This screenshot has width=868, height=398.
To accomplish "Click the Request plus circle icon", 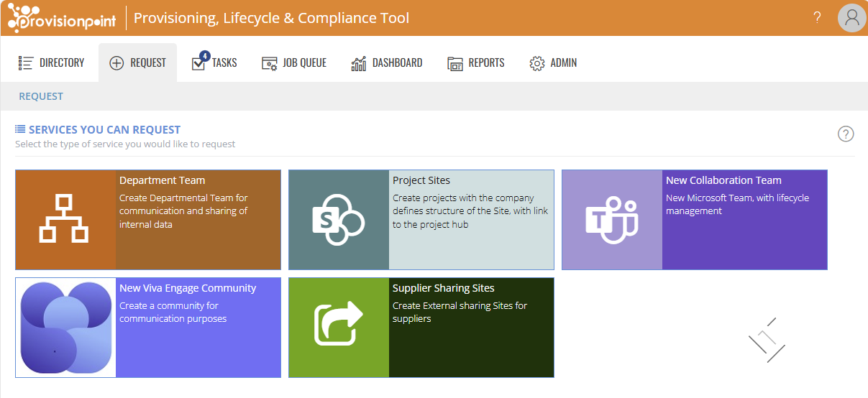I will (x=117, y=63).
